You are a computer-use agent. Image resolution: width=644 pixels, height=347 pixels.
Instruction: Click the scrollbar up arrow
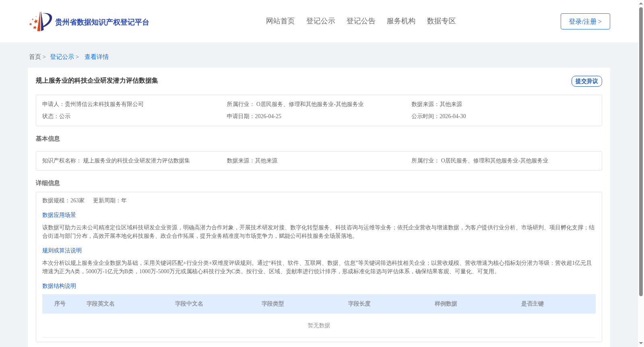641,3
